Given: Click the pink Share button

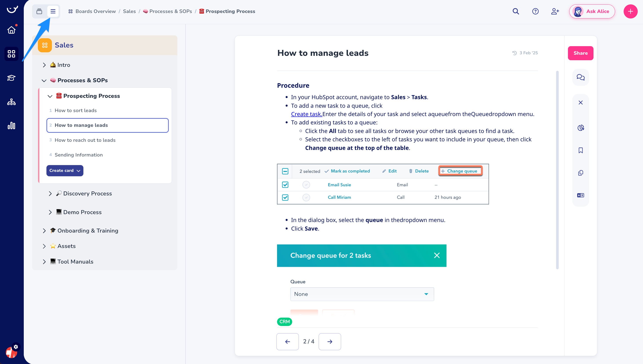Looking at the screenshot, I should tap(580, 53).
